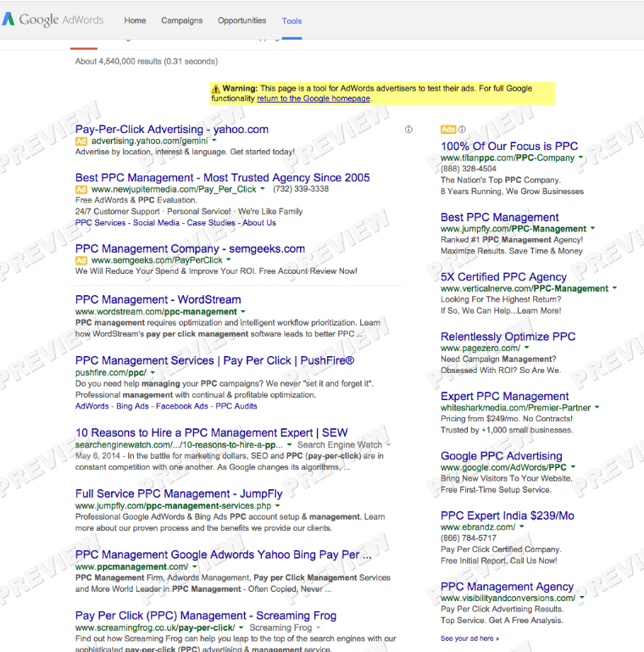Open Best PPC Management Most Trusted Agency ad

[x=222, y=177]
